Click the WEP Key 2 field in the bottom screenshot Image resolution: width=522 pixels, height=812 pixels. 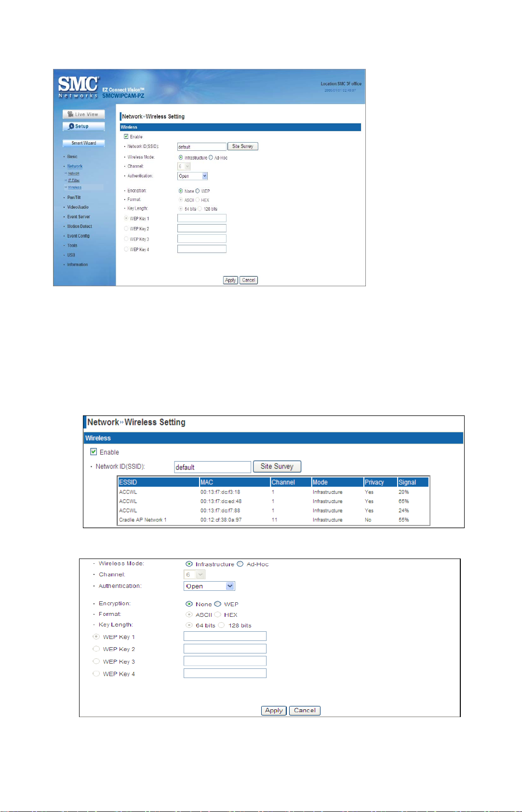225,649
